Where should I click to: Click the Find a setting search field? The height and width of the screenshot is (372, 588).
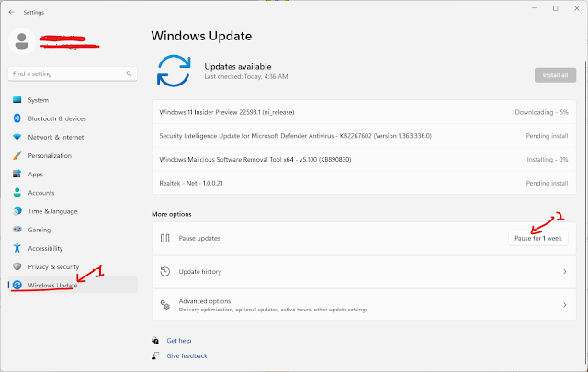coord(73,73)
